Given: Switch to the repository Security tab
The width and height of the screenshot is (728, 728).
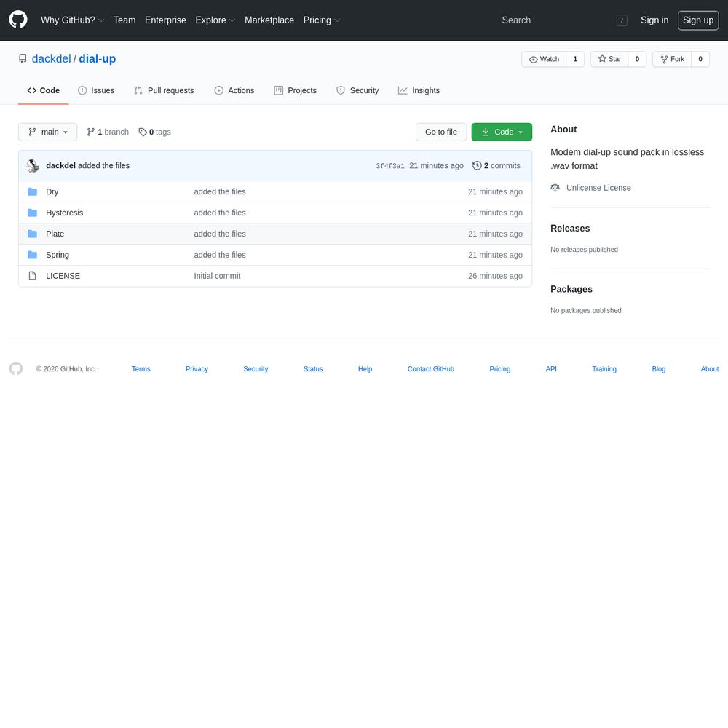Looking at the screenshot, I should (357, 90).
